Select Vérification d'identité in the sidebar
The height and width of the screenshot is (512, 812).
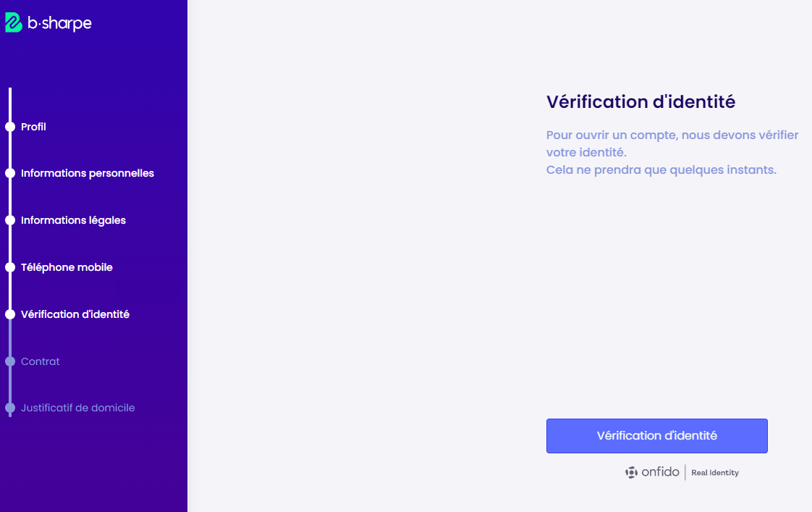75,314
